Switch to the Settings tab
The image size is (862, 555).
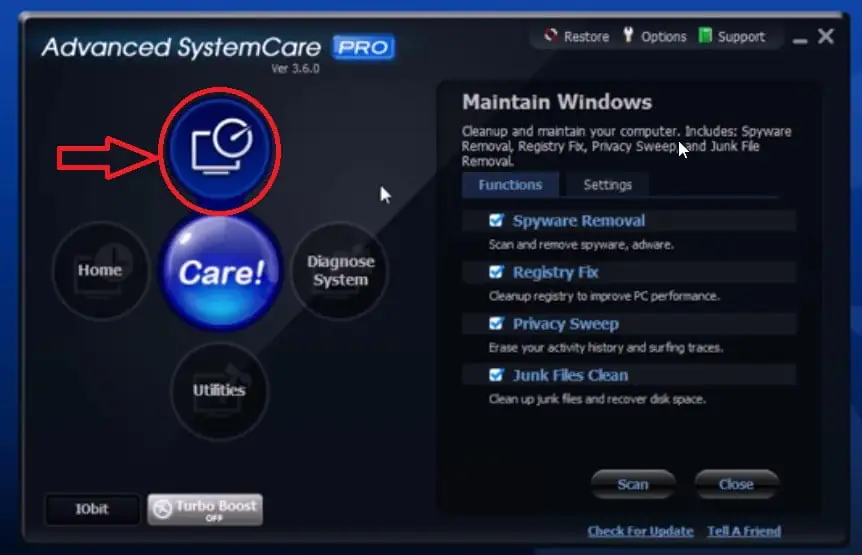[607, 185]
